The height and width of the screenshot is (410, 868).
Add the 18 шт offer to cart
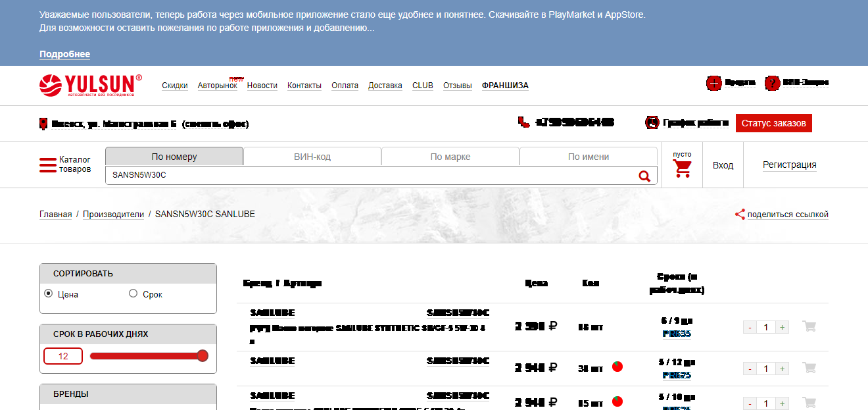click(809, 326)
